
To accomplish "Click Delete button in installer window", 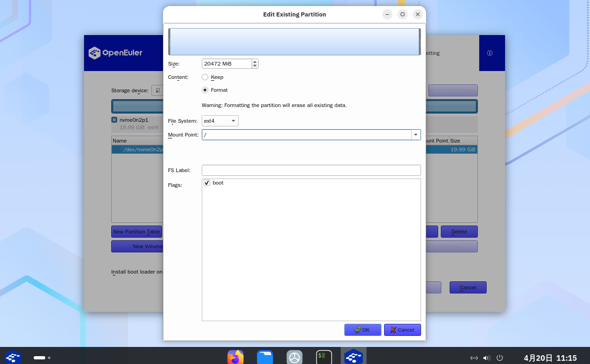I will pyautogui.click(x=459, y=232).
